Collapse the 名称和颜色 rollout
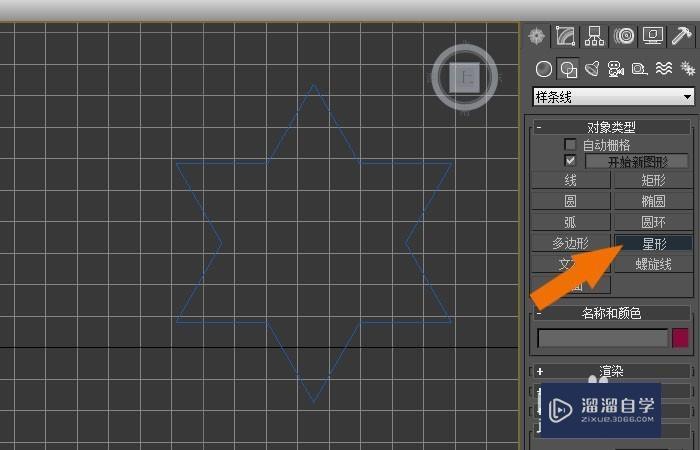 [611, 313]
